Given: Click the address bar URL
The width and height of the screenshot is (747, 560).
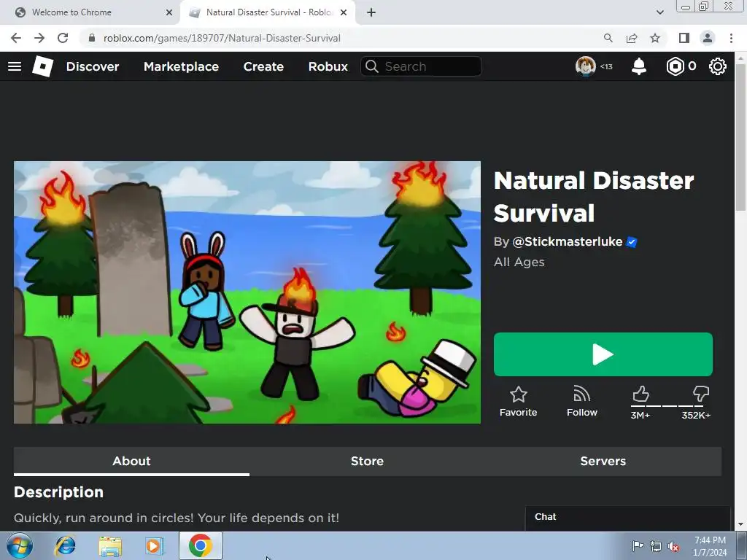Looking at the screenshot, I should (x=222, y=38).
